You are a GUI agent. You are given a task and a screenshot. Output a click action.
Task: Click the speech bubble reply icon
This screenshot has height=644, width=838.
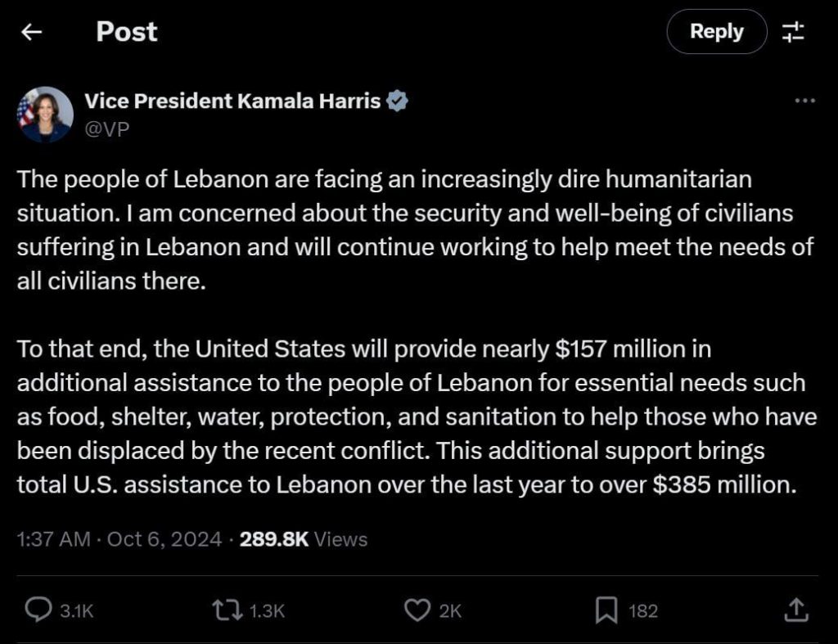coord(38,610)
